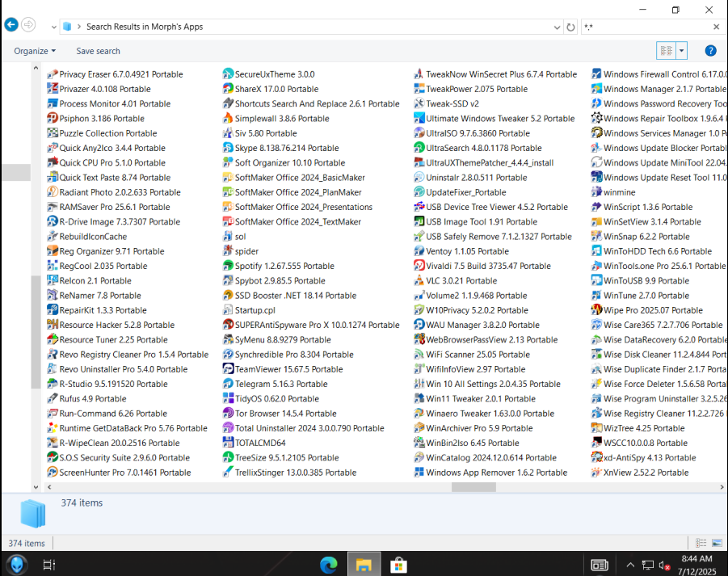The image size is (728, 576).
Task: Switch to details view in status bar
Action: (701, 543)
